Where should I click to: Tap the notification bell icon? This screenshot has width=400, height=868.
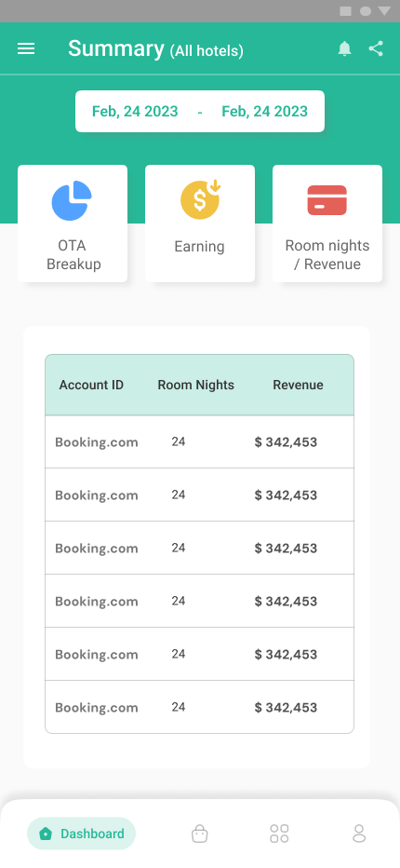tap(345, 48)
